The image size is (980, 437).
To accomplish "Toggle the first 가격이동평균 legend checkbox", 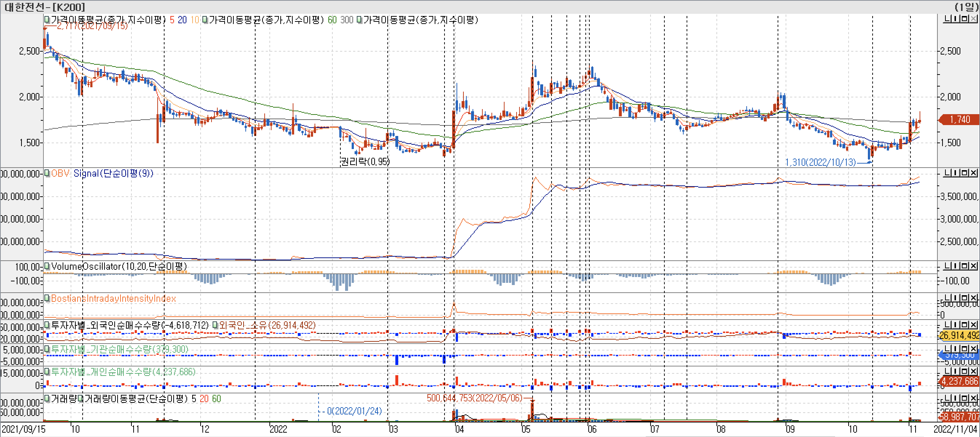I will 47,19.
